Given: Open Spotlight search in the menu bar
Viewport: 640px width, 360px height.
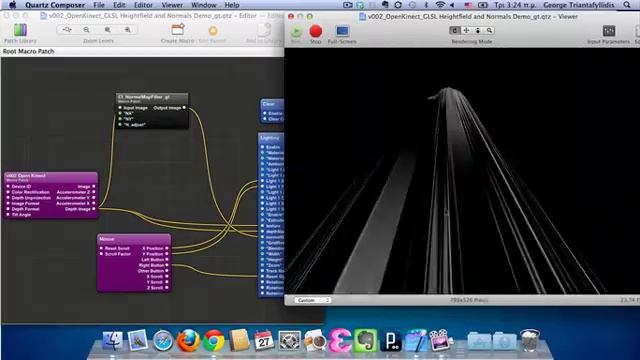Looking at the screenshot, I should coord(627,5).
